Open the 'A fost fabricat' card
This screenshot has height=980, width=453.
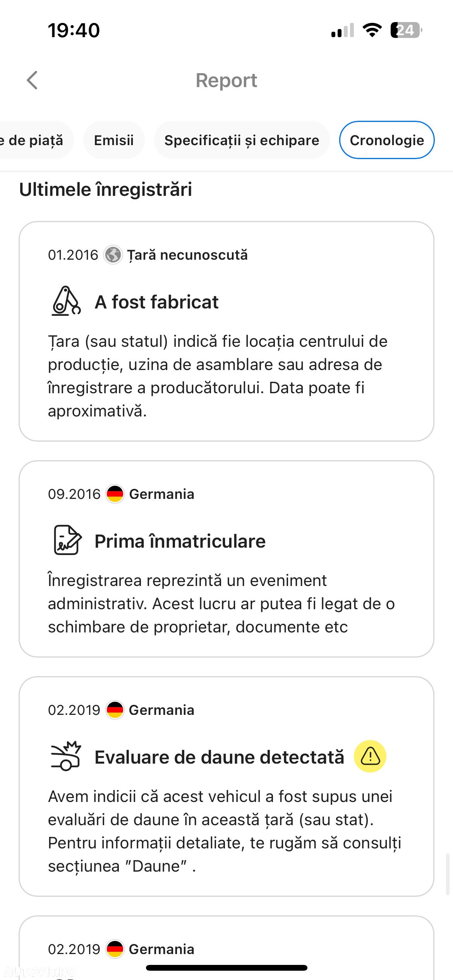point(226,331)
